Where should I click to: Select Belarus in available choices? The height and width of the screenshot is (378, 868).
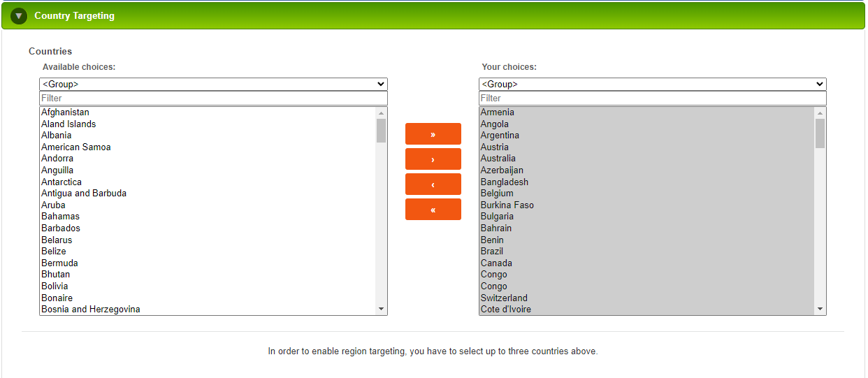pyautogui.click(x=208, y=240)
